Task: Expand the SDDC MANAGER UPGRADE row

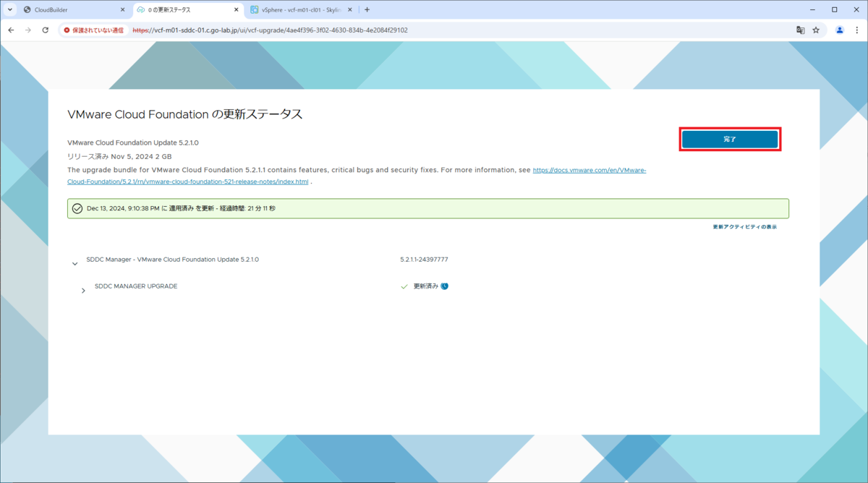Action: 83,291
